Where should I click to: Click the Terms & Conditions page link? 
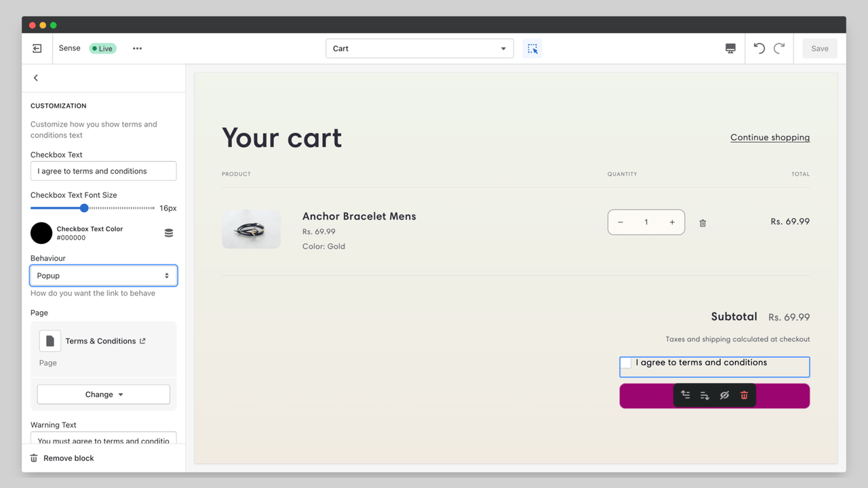100,341
